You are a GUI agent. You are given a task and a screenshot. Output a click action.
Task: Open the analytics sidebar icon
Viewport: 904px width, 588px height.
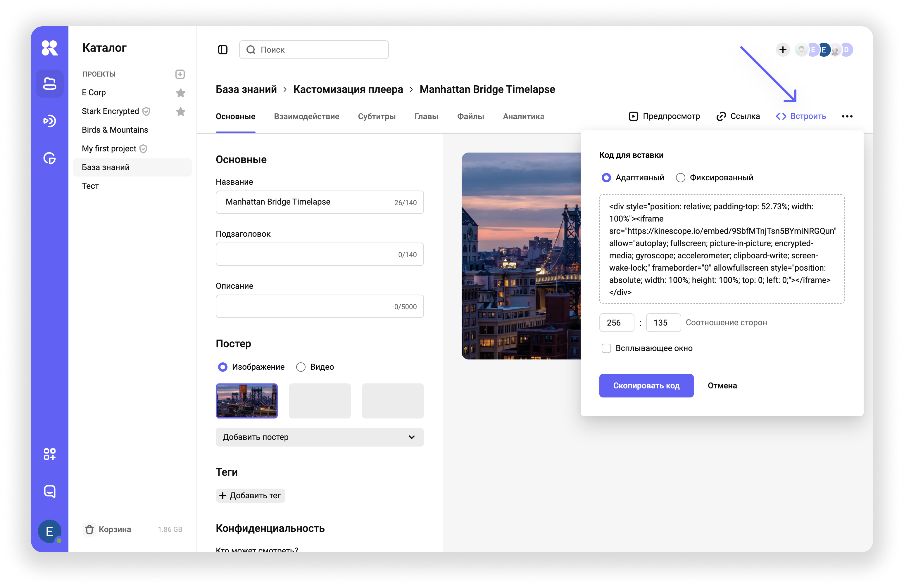click(x=50, y=158)
